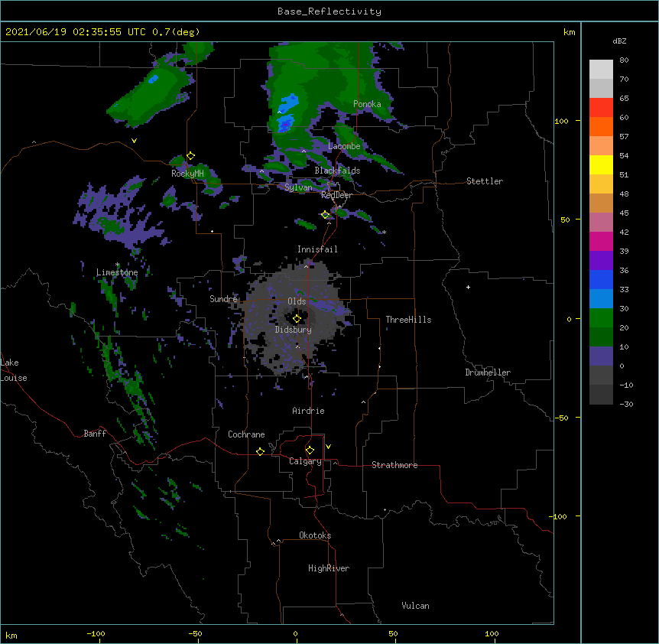Click the Base_Reflectivity title text
Screen dimensions: 659x644
click(329, 11)
